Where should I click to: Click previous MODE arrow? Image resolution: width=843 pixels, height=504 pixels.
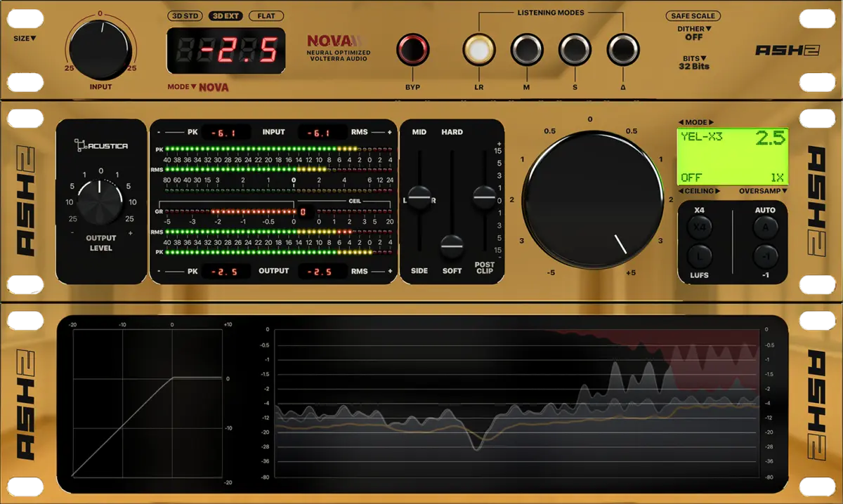pyautogui.click(x=681, y=122)
